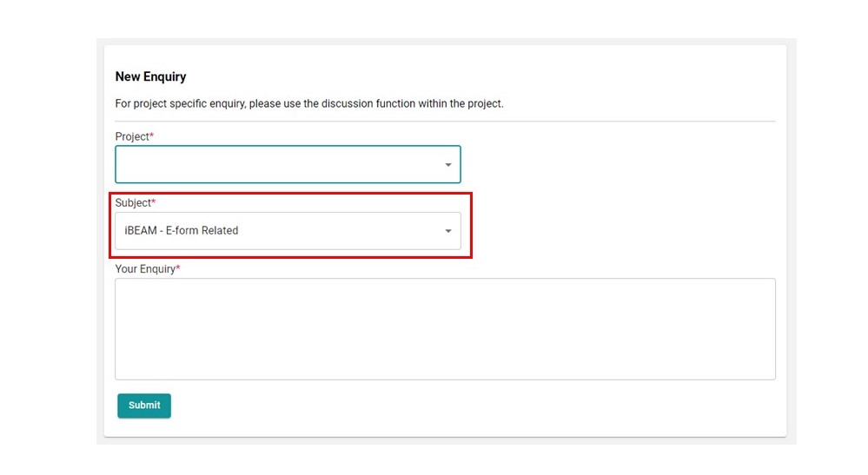Click the Subject field label

pyautogui.click(x=132, y=203)
